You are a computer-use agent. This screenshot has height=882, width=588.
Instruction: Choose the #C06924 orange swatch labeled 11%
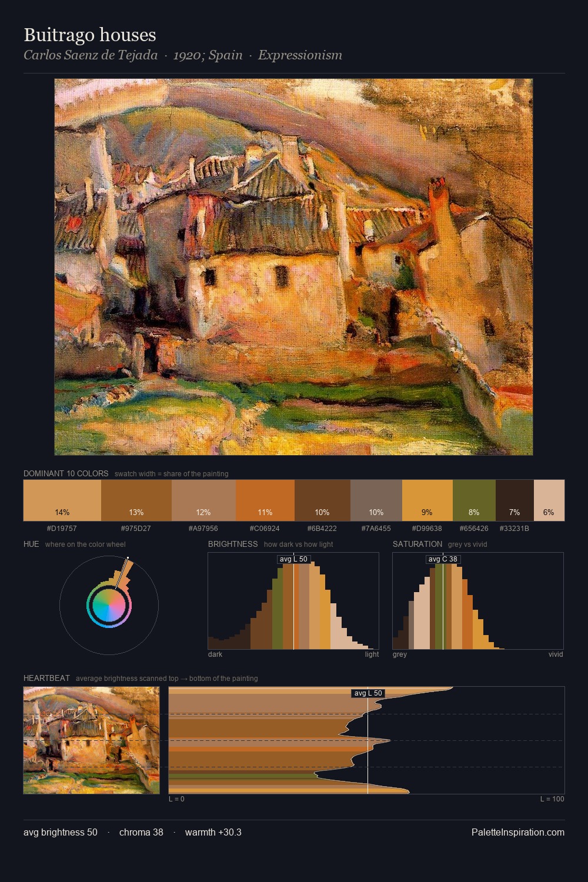[x=265, y=500]
